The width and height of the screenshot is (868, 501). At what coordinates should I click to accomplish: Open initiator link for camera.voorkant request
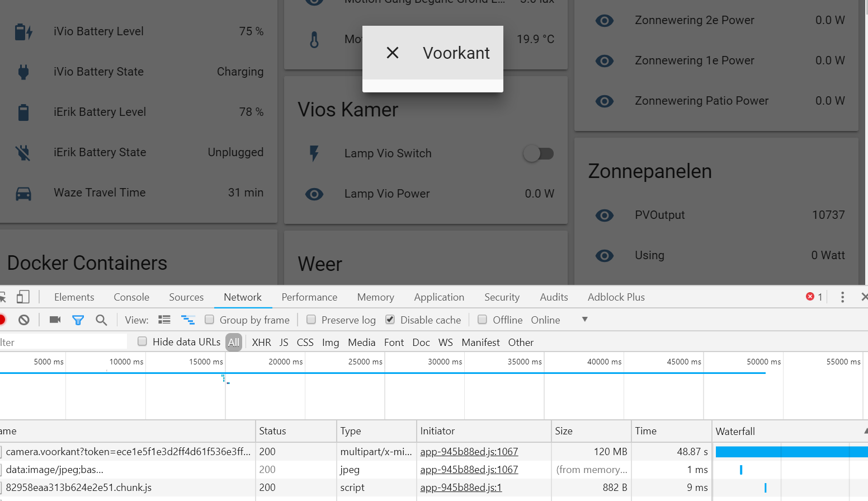469,452
